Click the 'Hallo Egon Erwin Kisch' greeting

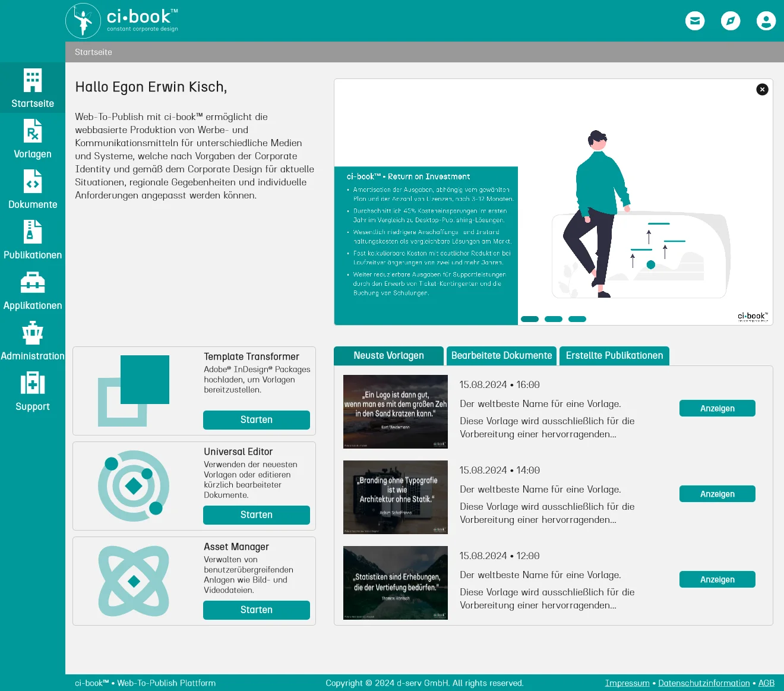(x=151, y=87)
